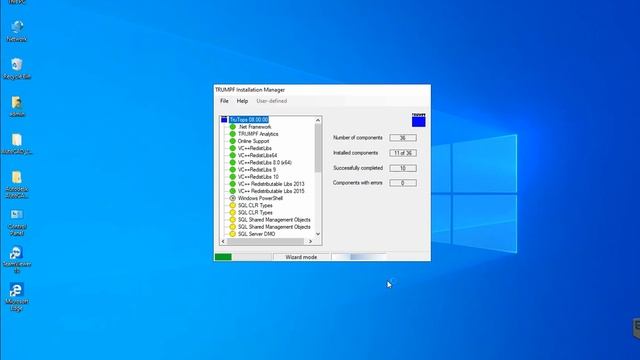This screenshot has height=360, width=640.
Task: Click the Wizard mode status panel
Action: point(301,257)
